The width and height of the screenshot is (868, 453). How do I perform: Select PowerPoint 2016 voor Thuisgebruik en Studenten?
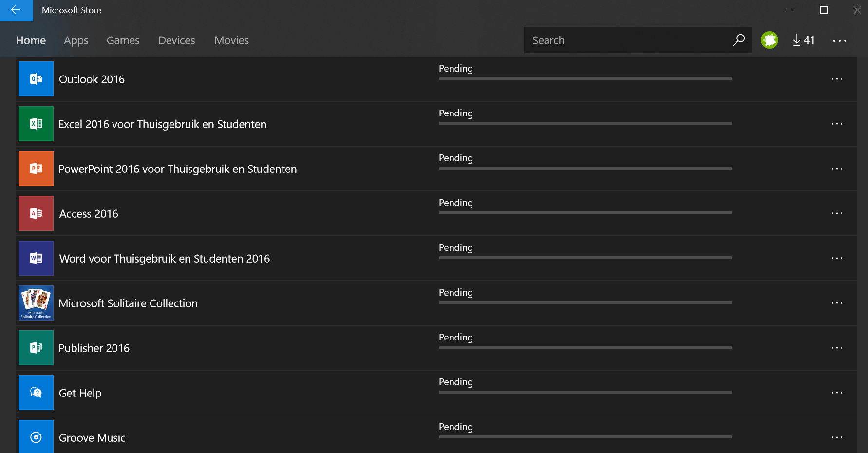coord(177,169)
